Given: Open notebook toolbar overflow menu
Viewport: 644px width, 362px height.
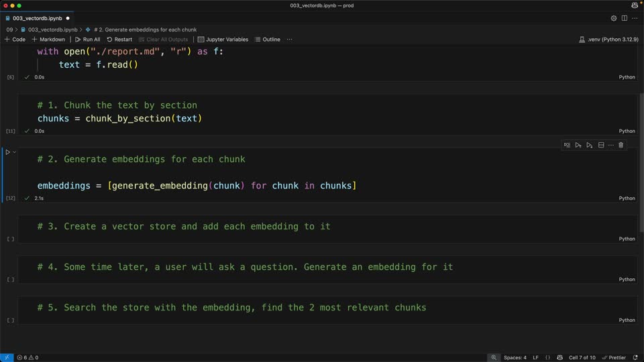Looking at the screenshot, I should click(290, 40).
